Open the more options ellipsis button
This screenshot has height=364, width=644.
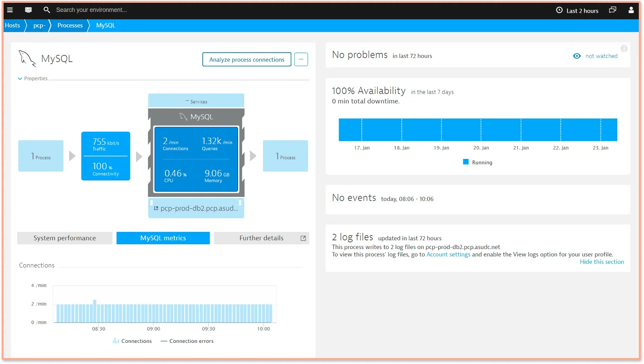pos(301,59)
